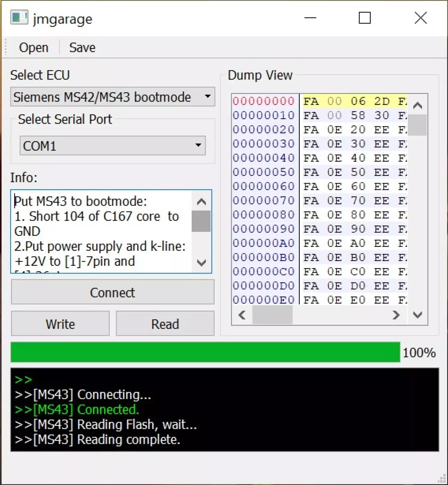
Task: Select address 000000A0 in Dump View
Action: click(x=263, y=243)
